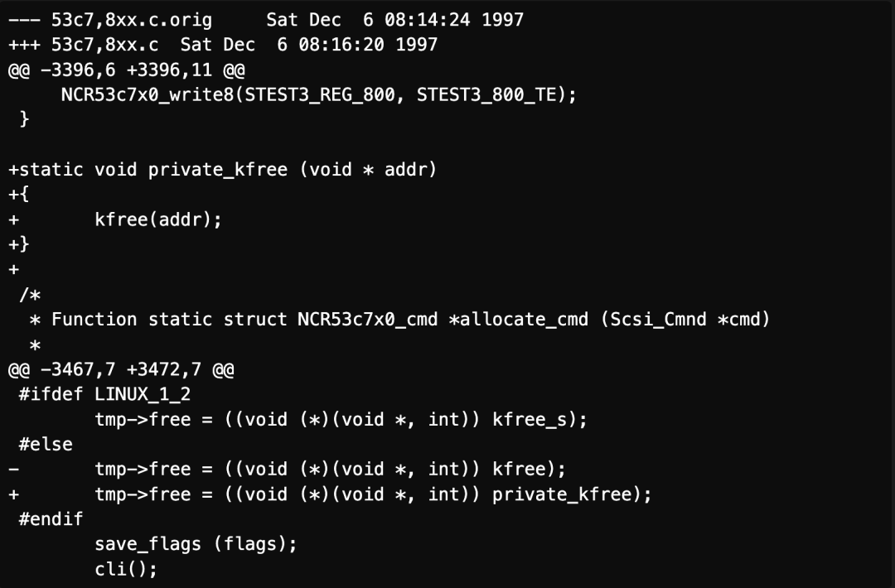
Task: Click the '#else' preprocessor line
Action: (x=46, y=444)
